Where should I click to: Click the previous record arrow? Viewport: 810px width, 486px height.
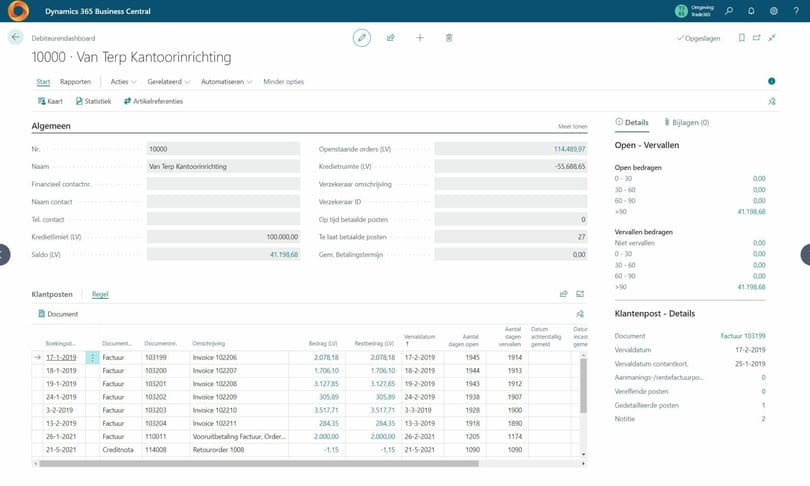(3, 254)
